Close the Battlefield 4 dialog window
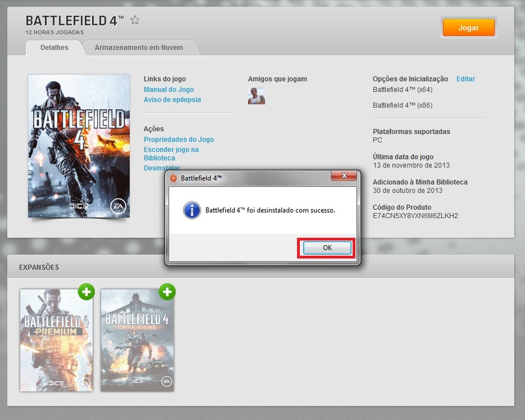Viewport: 525px width, 420px height. [x=344, y=175]
